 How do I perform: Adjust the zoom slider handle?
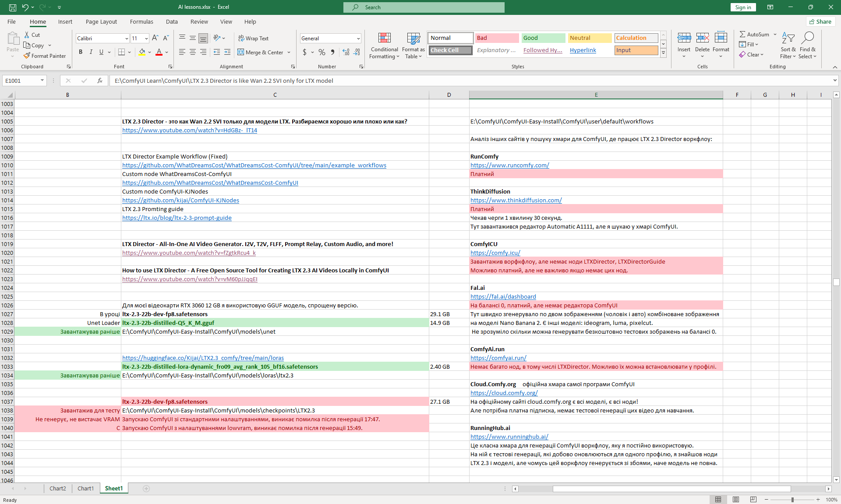coord(792,500)
